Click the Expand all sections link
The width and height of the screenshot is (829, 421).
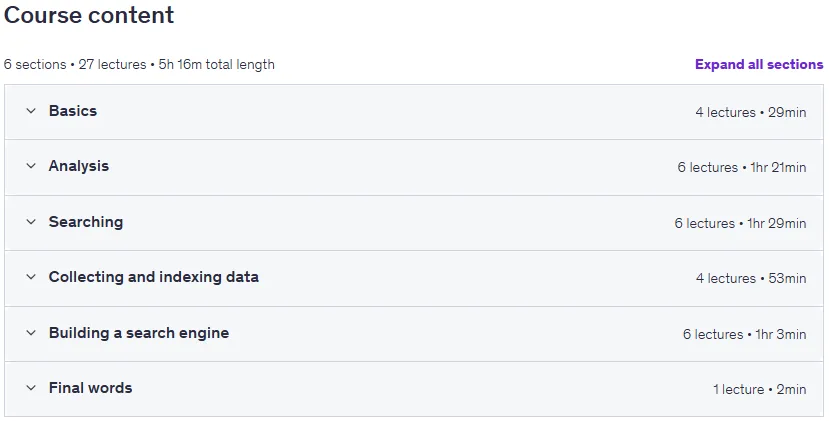tap(759, 65)
